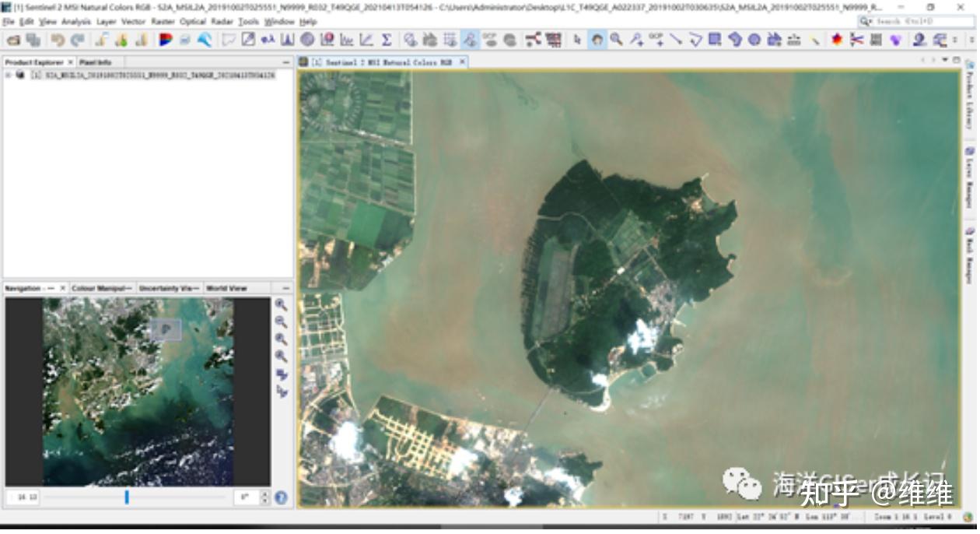This screenshot has width=980, height=534.
Task: Minimize the Product Explorer panel
Action: [x=286, y=61]
